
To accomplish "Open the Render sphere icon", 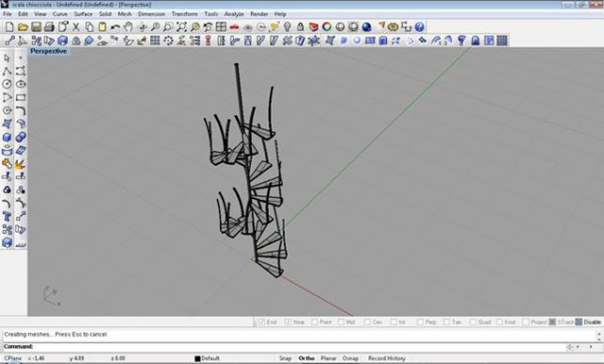I will pos(366,27).
